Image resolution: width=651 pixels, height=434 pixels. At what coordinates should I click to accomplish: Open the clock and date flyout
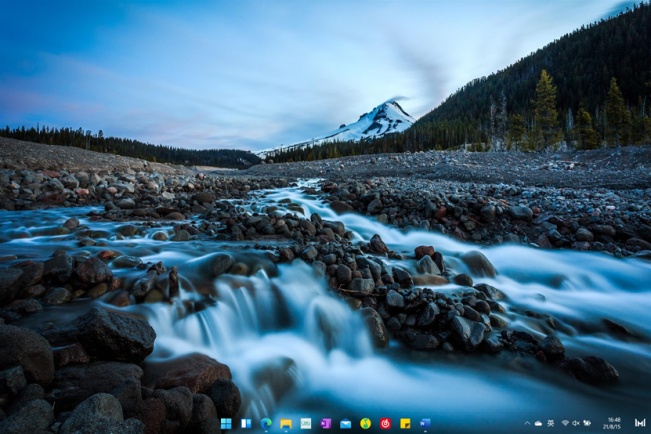(613, 423)
